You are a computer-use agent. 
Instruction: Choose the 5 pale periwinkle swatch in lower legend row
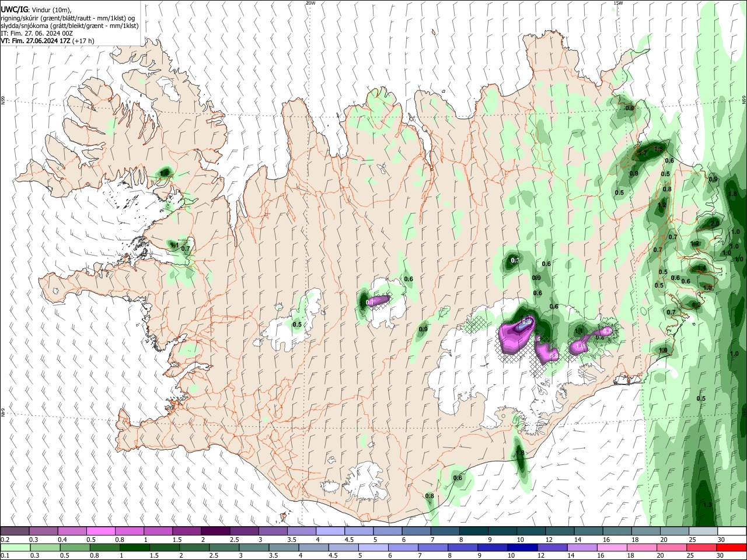[373, 547]
